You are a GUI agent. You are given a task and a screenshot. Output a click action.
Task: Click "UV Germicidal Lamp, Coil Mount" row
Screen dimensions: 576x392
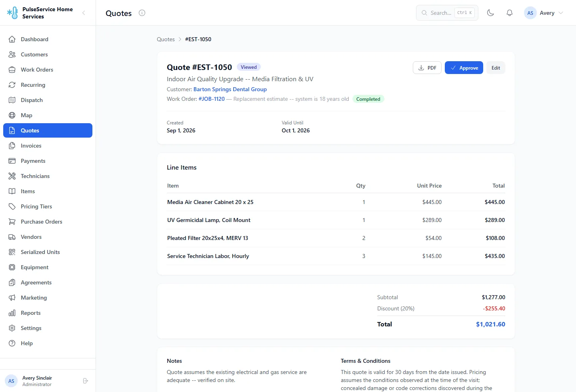[x=336, y=220]
